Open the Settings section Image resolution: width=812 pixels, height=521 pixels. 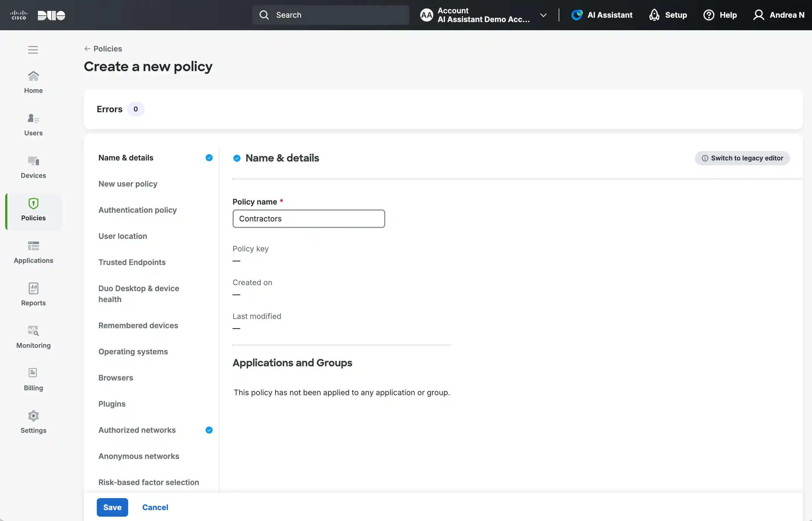33,422
